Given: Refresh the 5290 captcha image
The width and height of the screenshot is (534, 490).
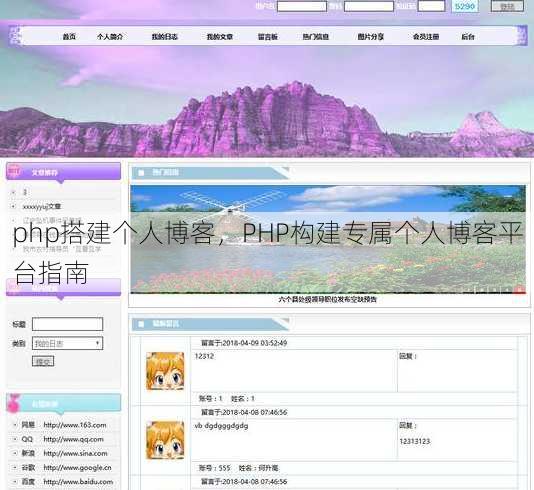Looking at the screenshot, I should 465,6.
